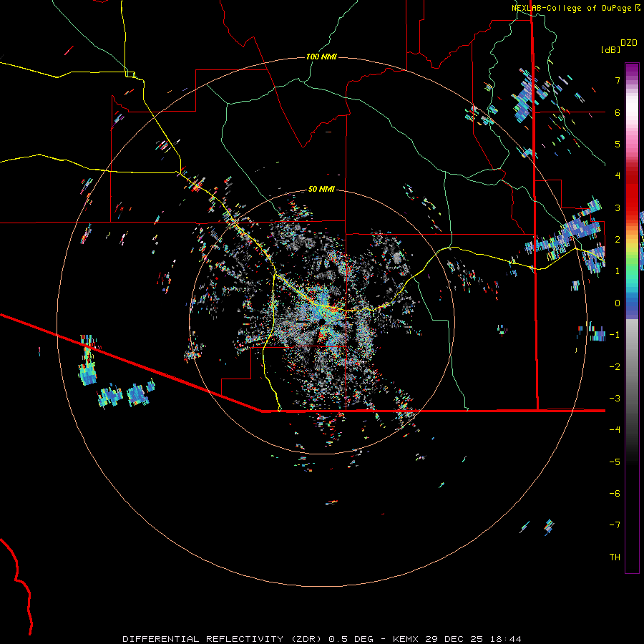
Task: Click the '-2' value on the color scale
Action: (615, 367)
